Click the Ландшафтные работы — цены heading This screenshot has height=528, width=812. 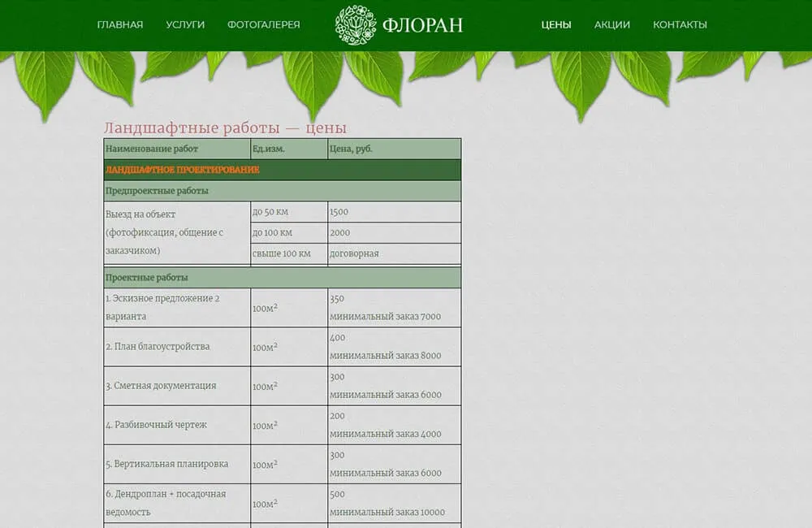(x=225, y=128)
